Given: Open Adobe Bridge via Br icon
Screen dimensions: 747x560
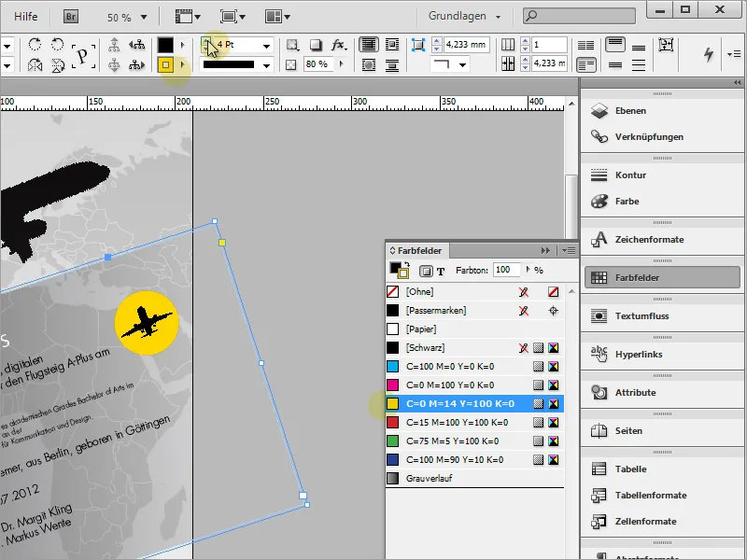Looking at the screenshot, I should 71,17.
